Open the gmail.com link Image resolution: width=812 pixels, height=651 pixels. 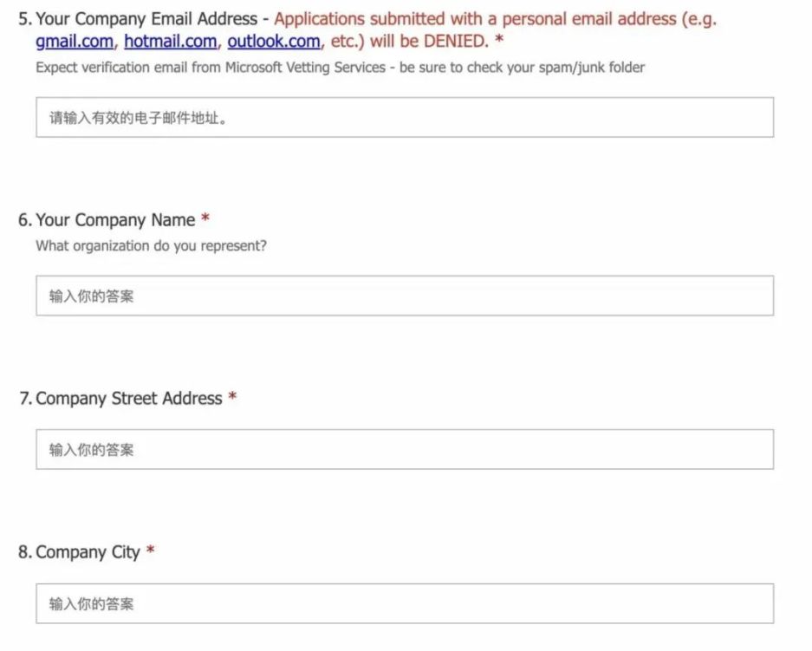tap(74, 42)
